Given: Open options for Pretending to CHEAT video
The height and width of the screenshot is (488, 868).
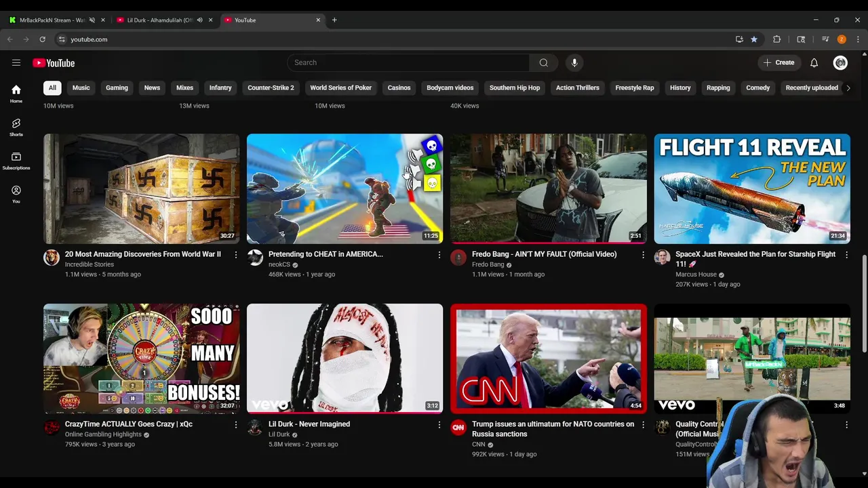Looking at the screenshot, I should 439,255.
